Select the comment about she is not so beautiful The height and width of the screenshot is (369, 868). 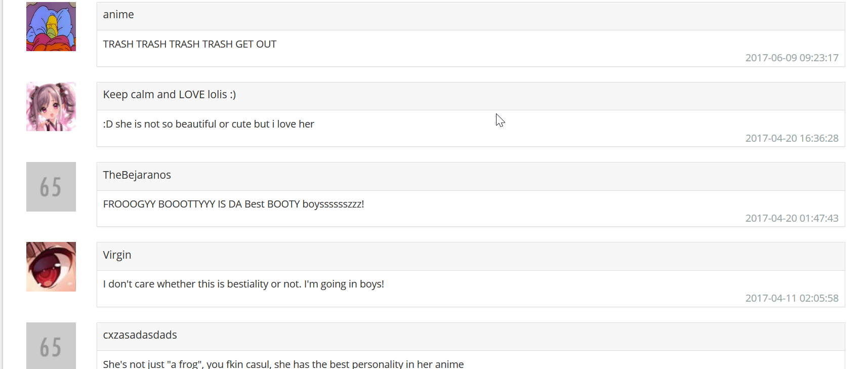click(209, 125)
